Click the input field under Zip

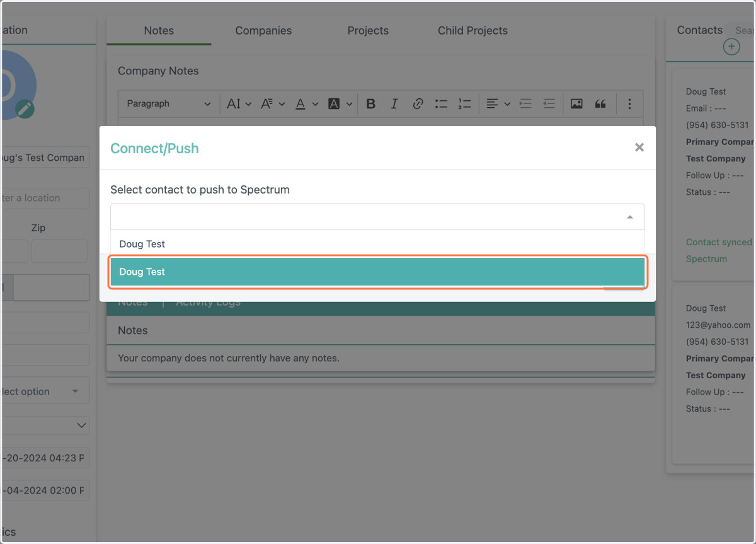(x=59, y=251)
